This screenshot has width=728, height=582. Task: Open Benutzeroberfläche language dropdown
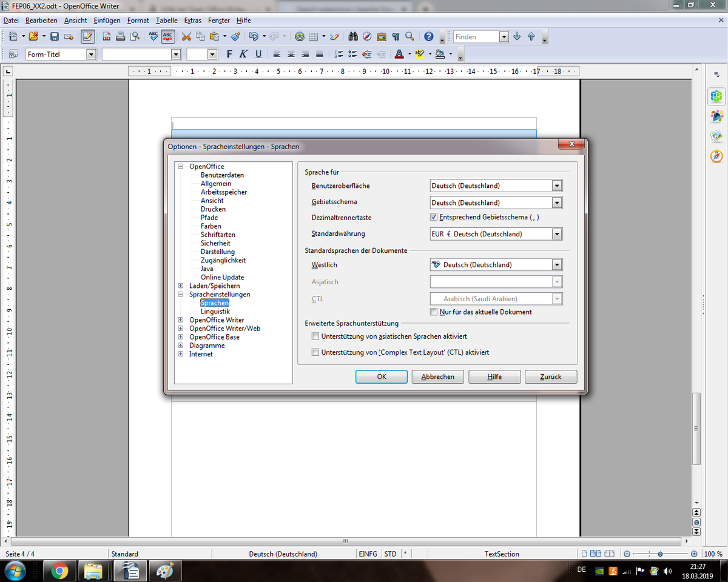pyautogui.click(x=557, y=186)
